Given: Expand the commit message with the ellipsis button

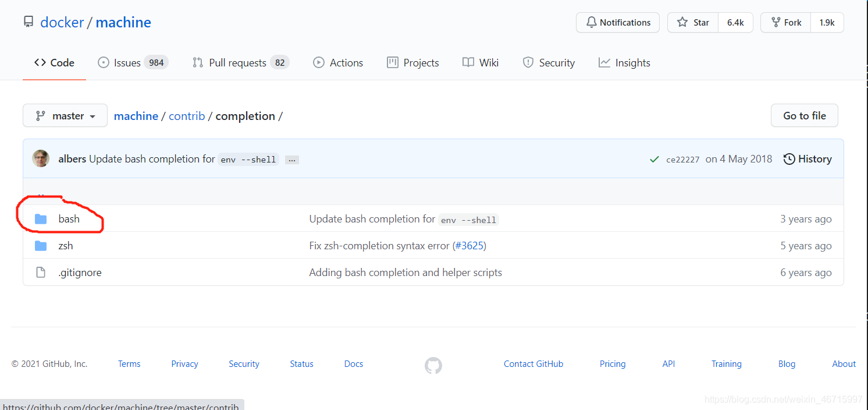Looking at the screenshot, I should click(291, 159).
